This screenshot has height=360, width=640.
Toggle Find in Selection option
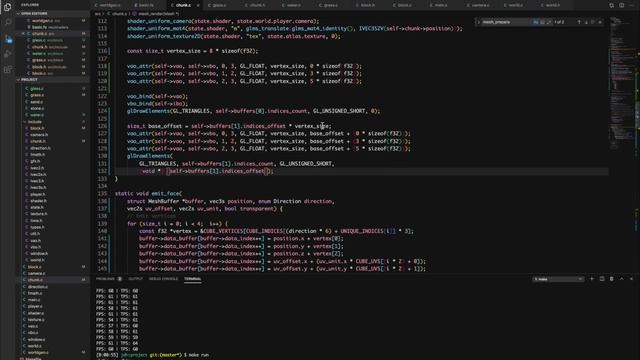pos(593,22)
